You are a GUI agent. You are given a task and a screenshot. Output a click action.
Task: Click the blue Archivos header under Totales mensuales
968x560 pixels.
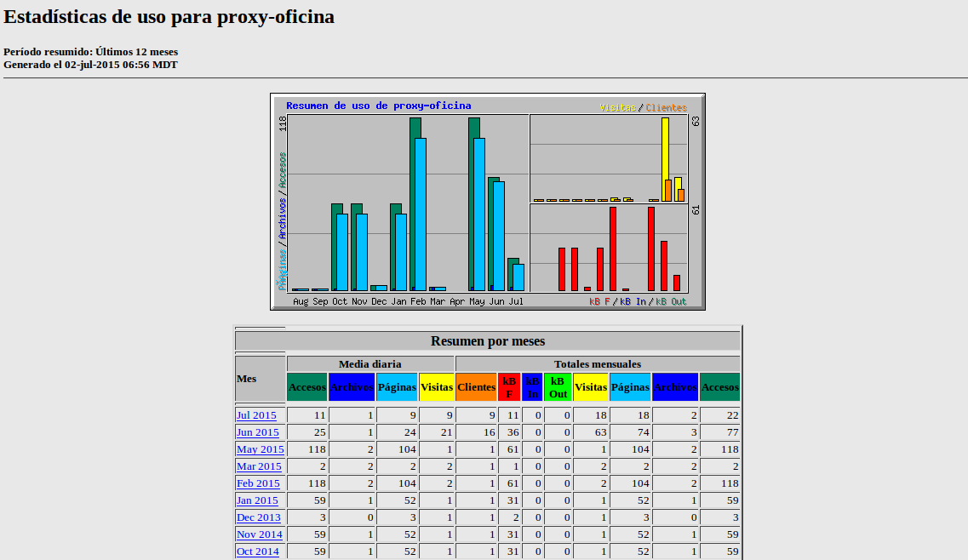pyautogui.click(x=675, y=387)
